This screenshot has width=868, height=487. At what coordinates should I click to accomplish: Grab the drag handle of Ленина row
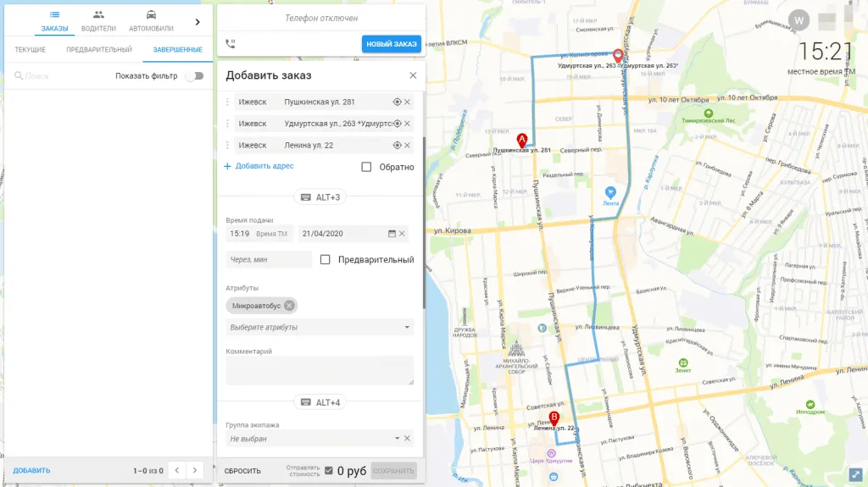point(227,145)
